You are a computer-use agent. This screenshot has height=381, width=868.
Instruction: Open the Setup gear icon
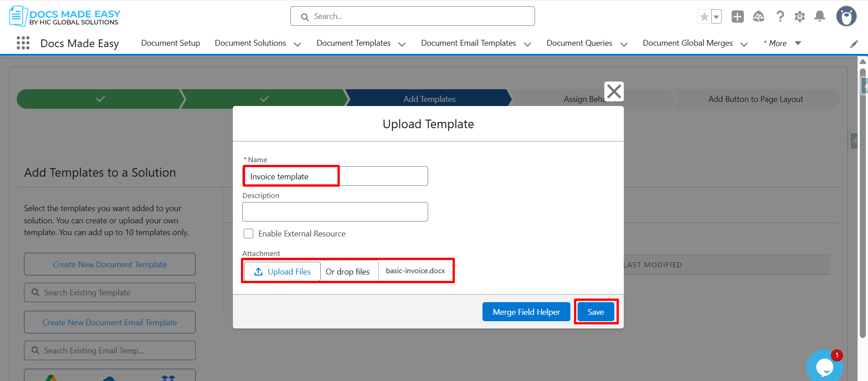pyautogui.click(x=800, y=17)
